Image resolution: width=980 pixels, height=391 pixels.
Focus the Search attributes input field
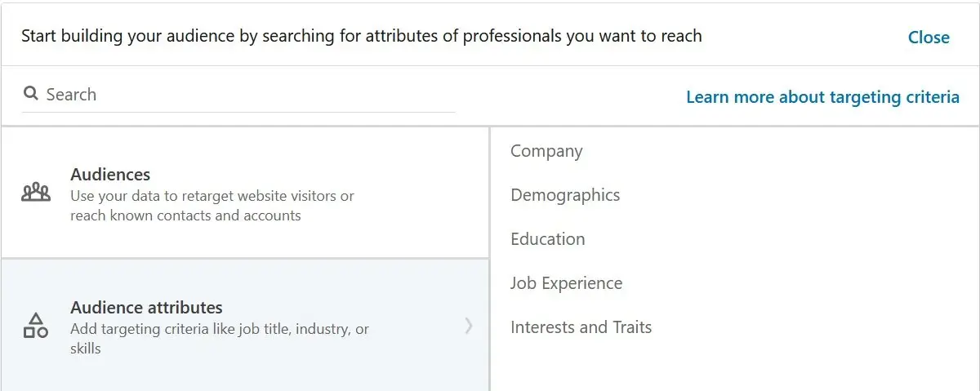tap(238, 95)
